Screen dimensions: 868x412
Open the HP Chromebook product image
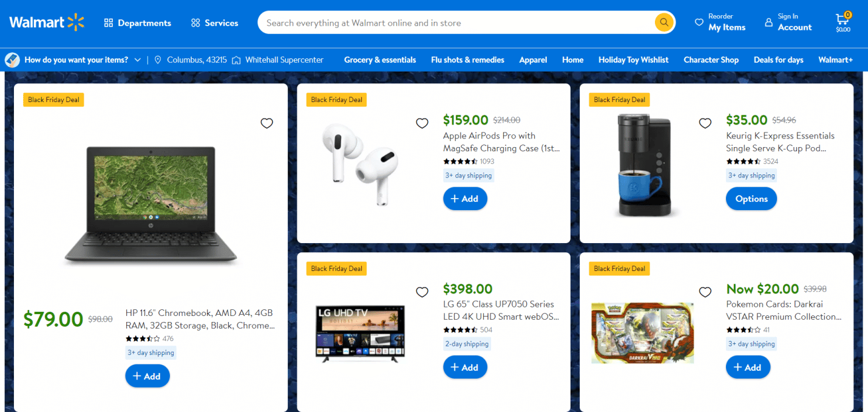point(151,205)
